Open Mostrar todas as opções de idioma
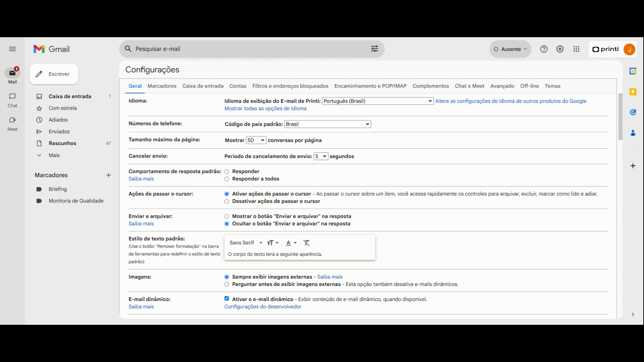 [x=265, y=109]
